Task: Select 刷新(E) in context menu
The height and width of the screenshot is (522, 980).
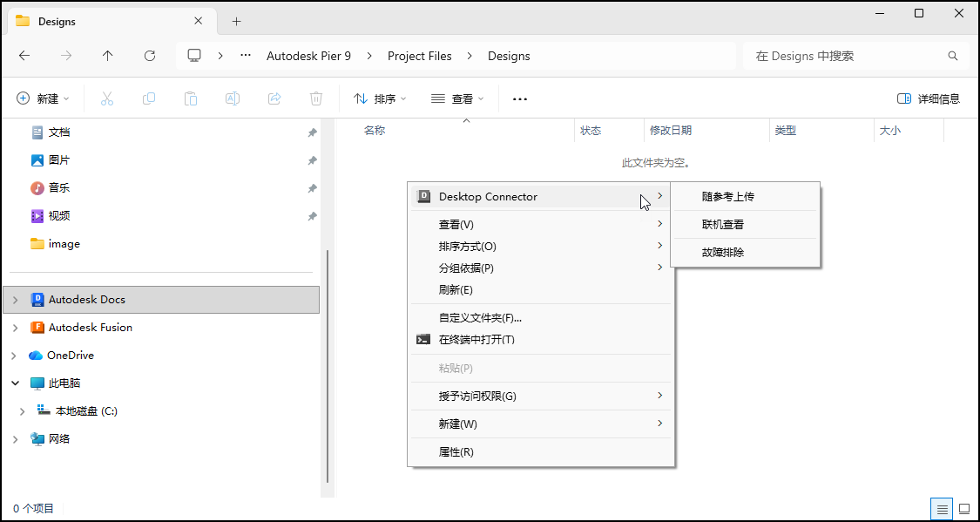Action: 541,290
